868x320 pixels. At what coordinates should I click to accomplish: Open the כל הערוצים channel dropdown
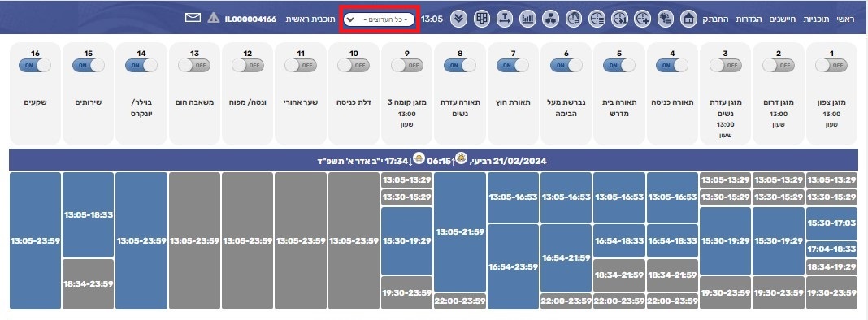click(x=380, y=19)
